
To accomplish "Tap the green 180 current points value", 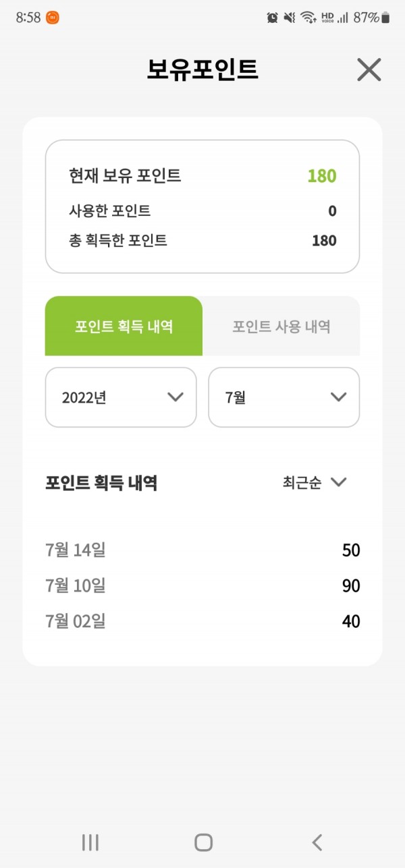I will 322,176.
